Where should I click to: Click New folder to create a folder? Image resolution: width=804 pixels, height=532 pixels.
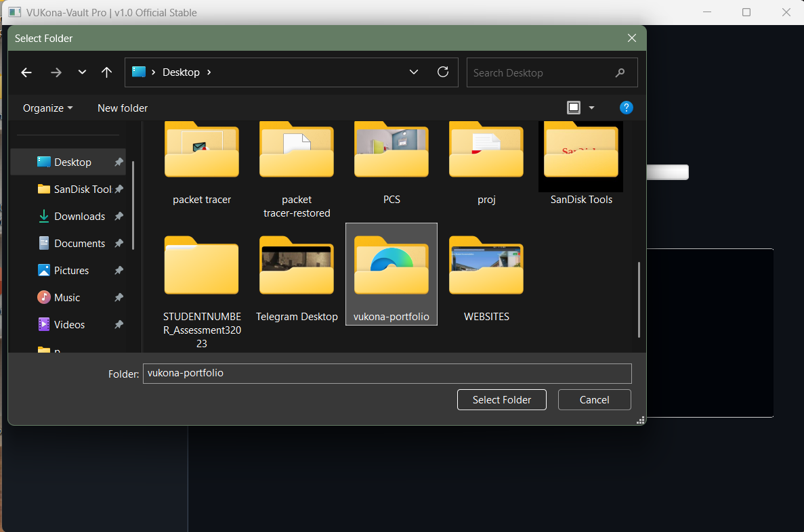point(123,108)
